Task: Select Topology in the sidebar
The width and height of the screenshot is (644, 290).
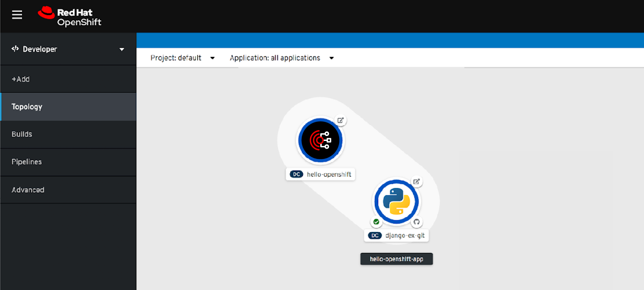Action: click(x=27, y=107)
